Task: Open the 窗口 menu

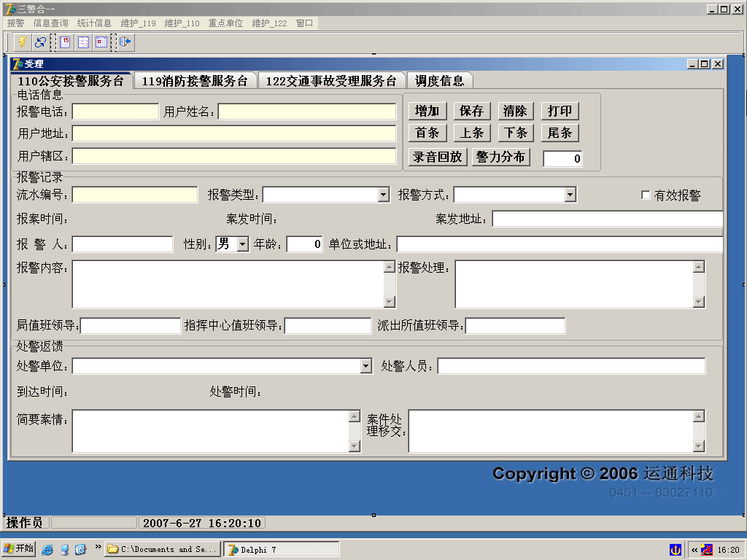Action: 304,23
